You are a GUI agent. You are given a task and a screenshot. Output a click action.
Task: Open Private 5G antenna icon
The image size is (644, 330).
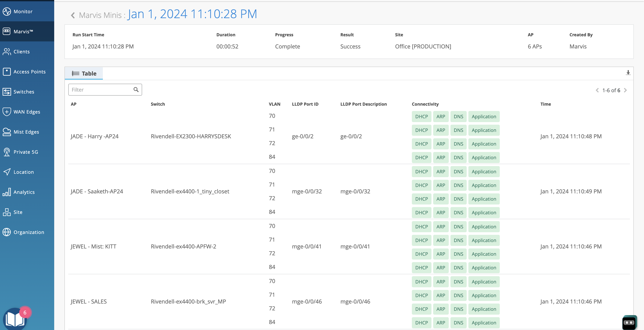click(7, 152)
